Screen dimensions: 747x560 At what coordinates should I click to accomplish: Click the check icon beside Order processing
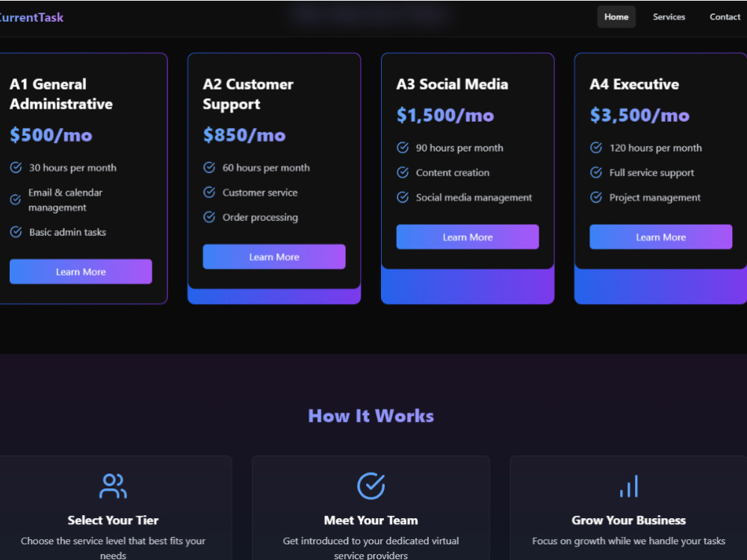coord(209,217)
